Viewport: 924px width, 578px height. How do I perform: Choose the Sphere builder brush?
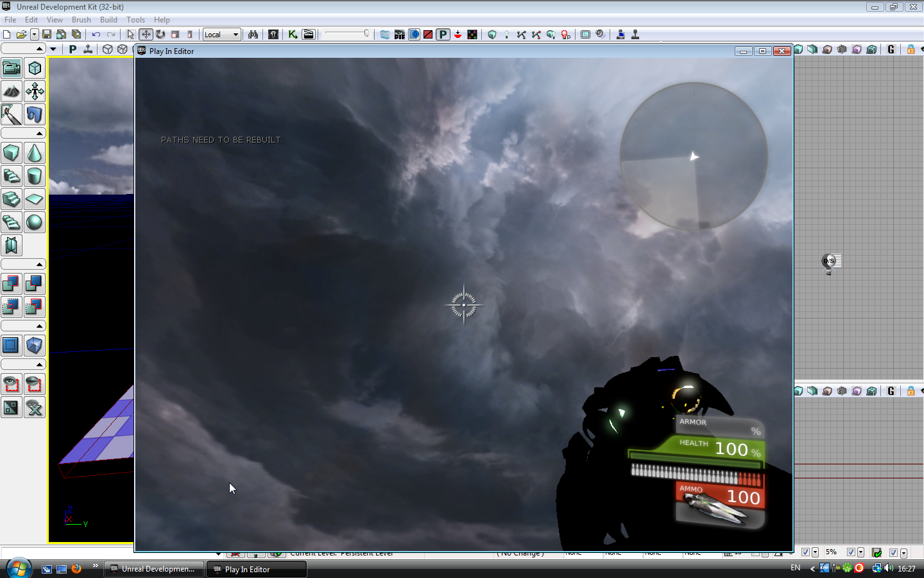(35, 222)
